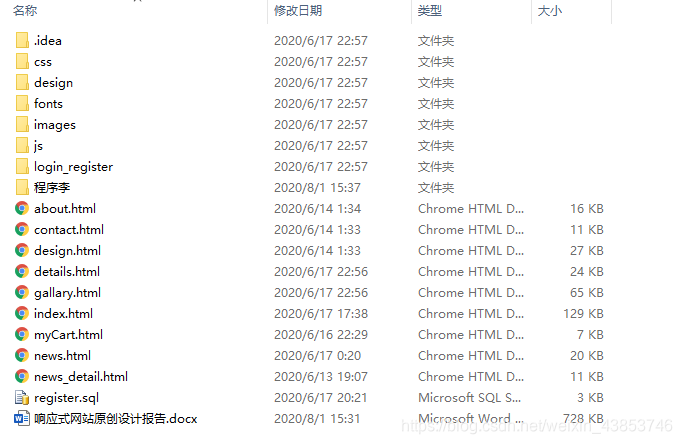Click the Word icon of the .docx report

[x=22, y=418]
